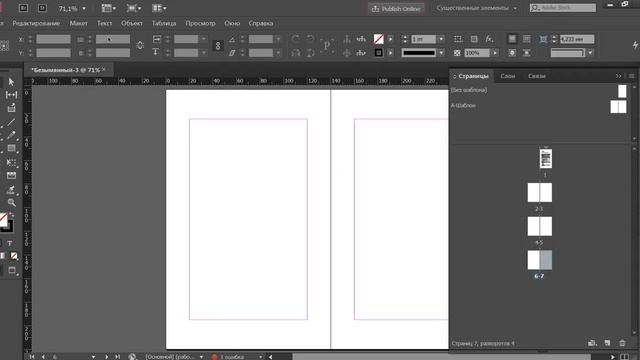
Task: Select the 6-7 spread thumbnail
Action: tap(540, 260)
